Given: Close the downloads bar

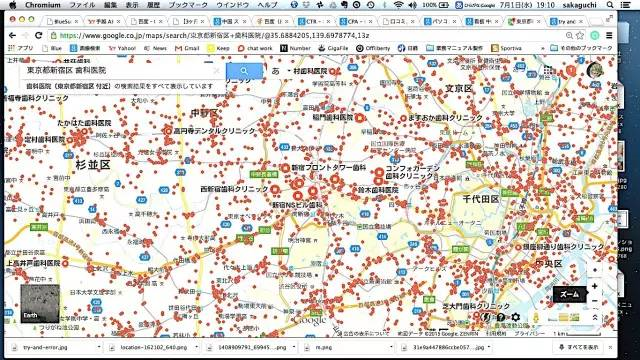Looking at the screenshot, I should click(x=610, y=347).
